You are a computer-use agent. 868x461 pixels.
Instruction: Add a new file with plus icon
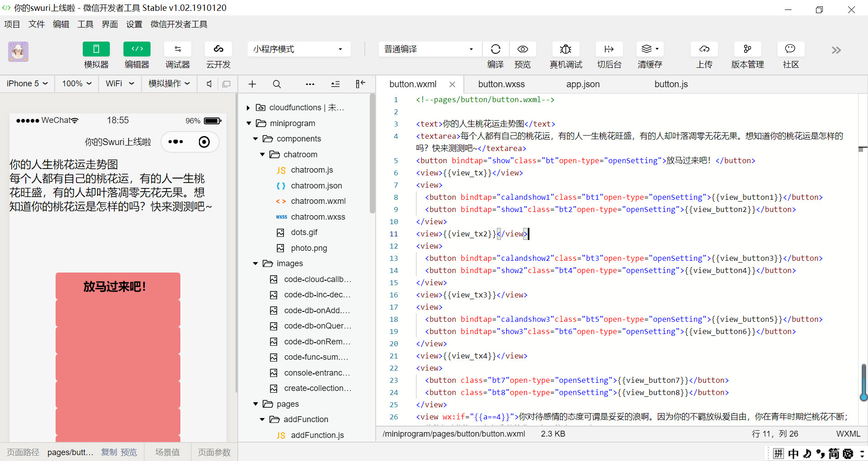[x=252, y=84]
